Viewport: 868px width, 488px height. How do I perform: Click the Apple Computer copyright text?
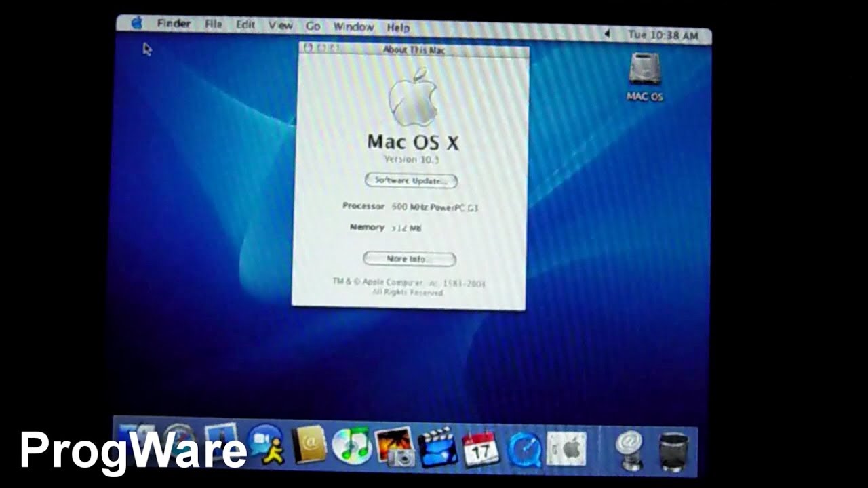pos(409,287)
